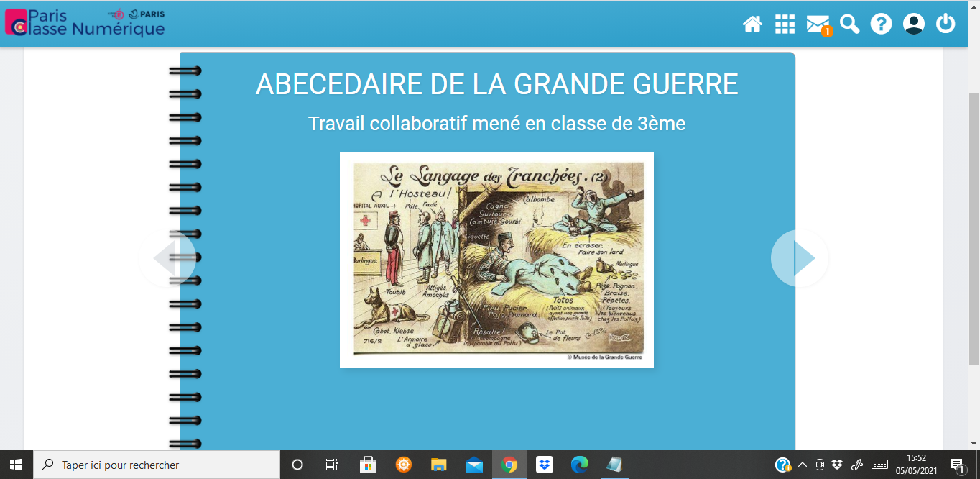980x479 pixels.
Task: Open the search magnifier in header
Action: 850,24
